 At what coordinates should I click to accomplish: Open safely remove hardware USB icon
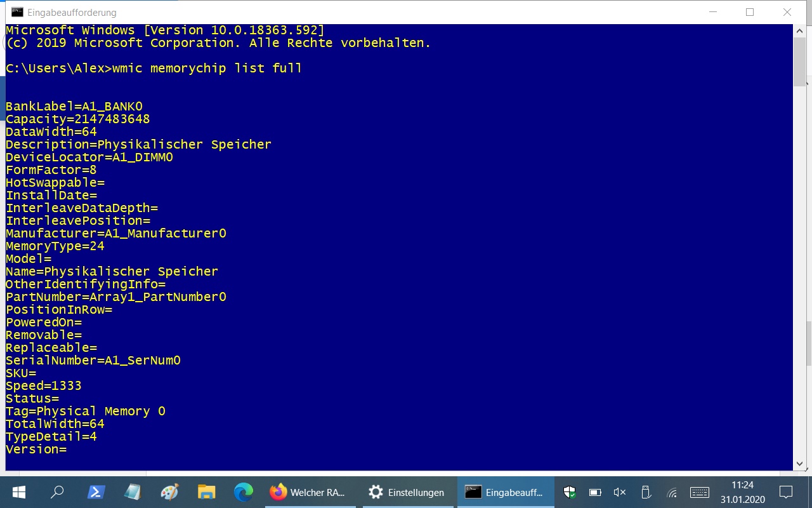[x=646, y=492]
